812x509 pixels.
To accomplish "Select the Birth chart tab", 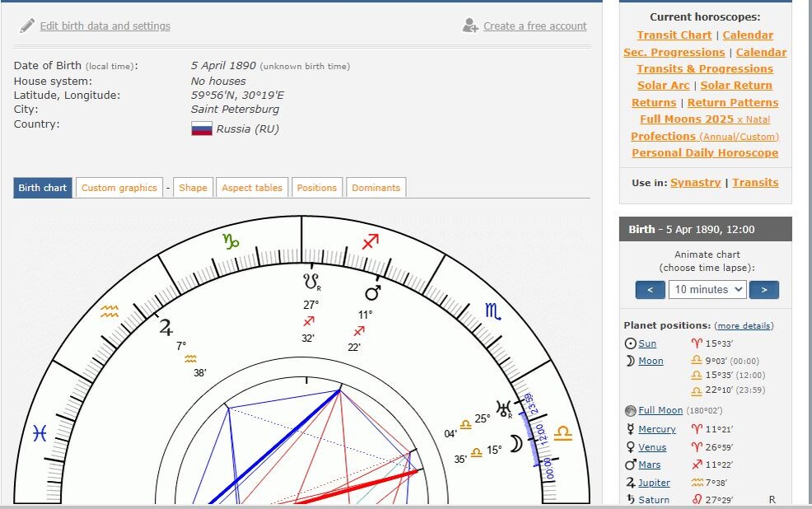I will (x=43, y=188).
